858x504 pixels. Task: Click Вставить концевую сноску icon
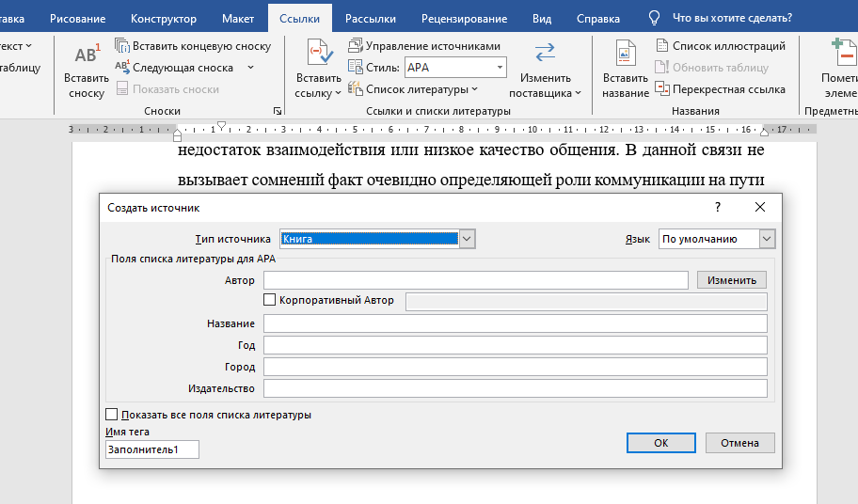[123, 46]
